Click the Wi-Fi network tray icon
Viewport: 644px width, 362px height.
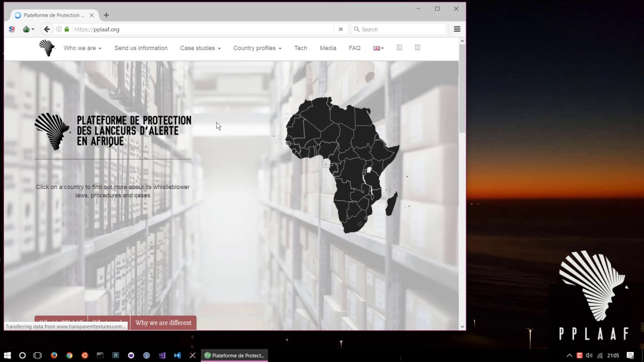(600, 355)
